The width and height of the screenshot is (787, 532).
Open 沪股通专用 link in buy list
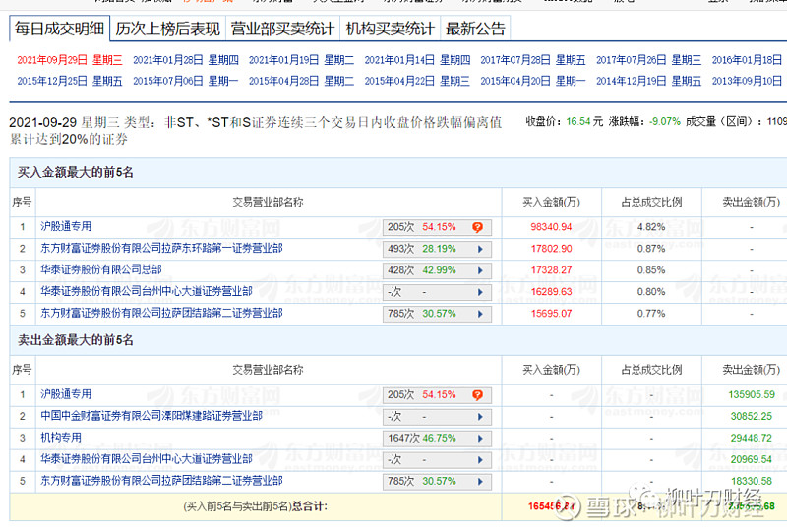66,226
